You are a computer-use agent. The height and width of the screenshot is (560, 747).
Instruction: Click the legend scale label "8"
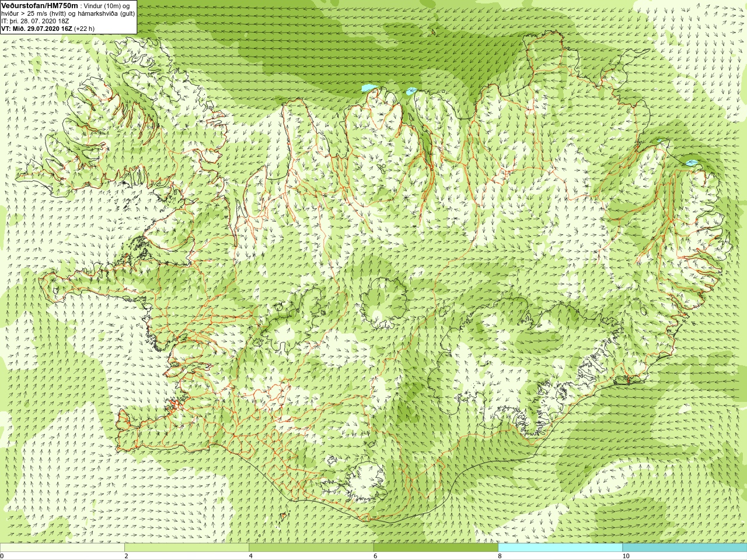tap(500, 556)
